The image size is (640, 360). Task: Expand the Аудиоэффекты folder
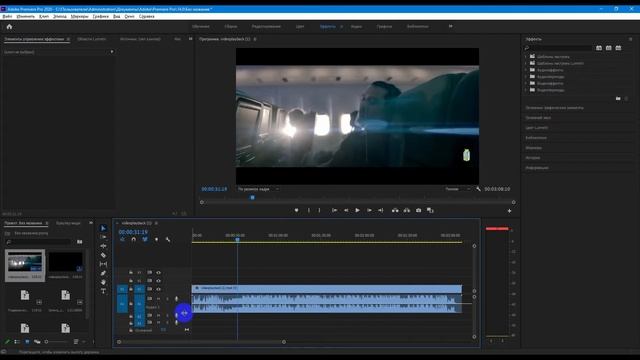tap(526, 70)
